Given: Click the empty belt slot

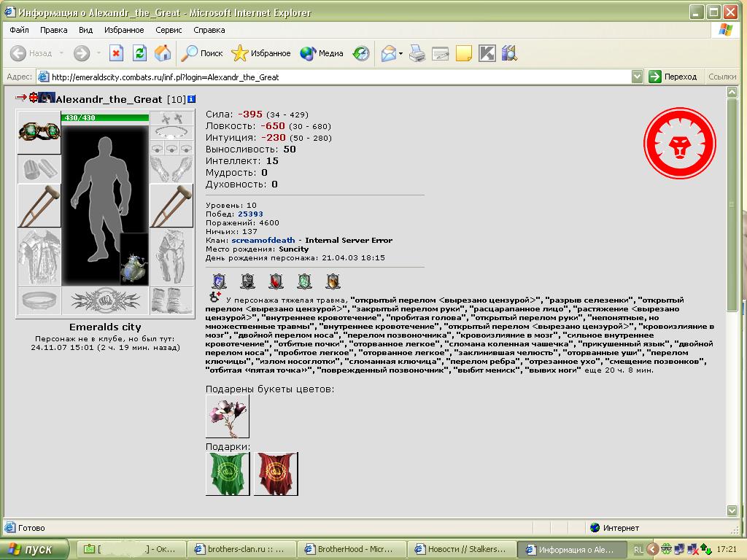Looking at the screenshot, I should click(39, 300).
